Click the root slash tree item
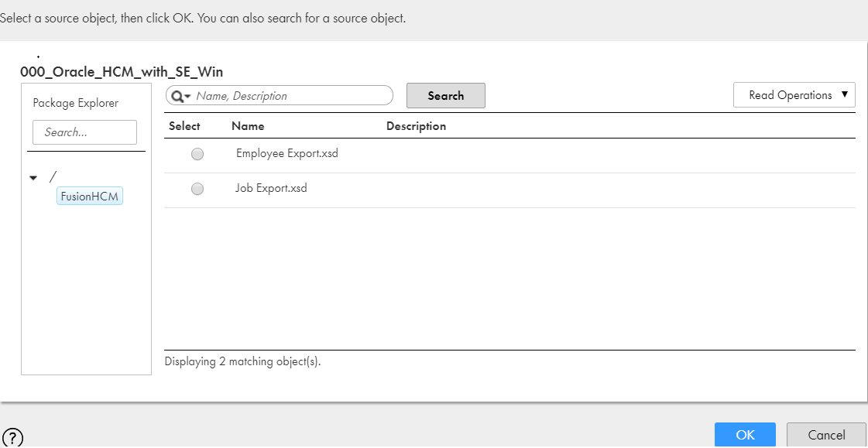The height and width of the screenshot is (448, 868). pyautogui.click(x=53, y=177)
